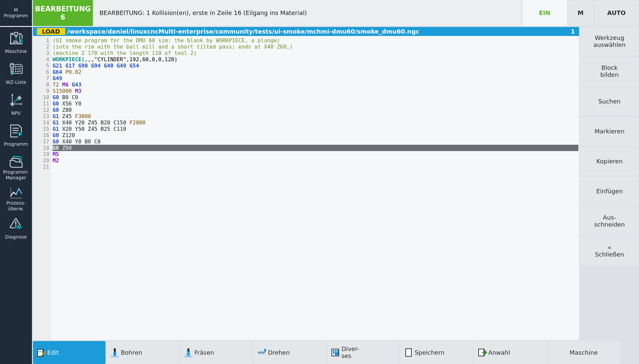Select the Programm sidebar icon
The width and height of the screenshot is (639, 364).
pyautogui.click(x=16, y=135)
